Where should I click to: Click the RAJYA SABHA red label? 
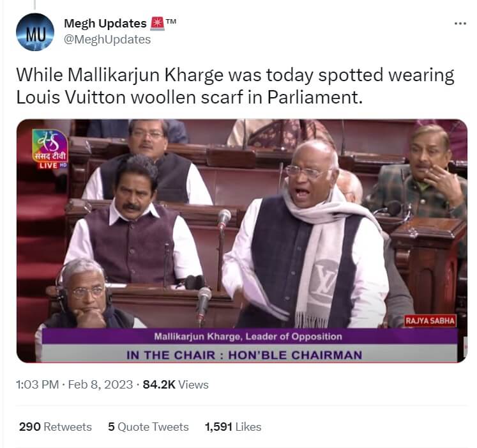tap(430, 321)
